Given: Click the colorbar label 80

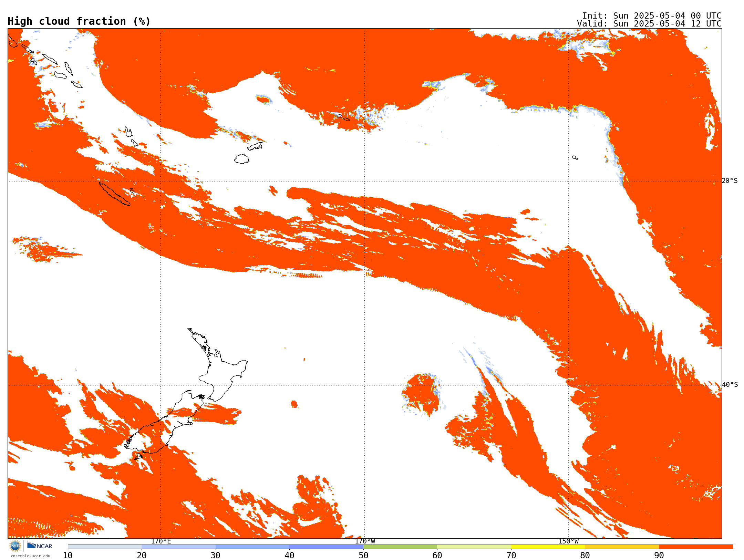Looking at the screenshot, I should [x=585, y=556].
